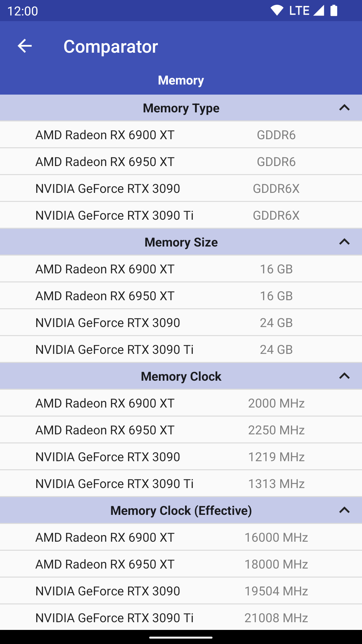Select NVIDIA GeForce RTX 3090 Ti under Memory Type
The height and width of the screenshot is (644, 362).
pyautogui.click(x=115, y=215)
